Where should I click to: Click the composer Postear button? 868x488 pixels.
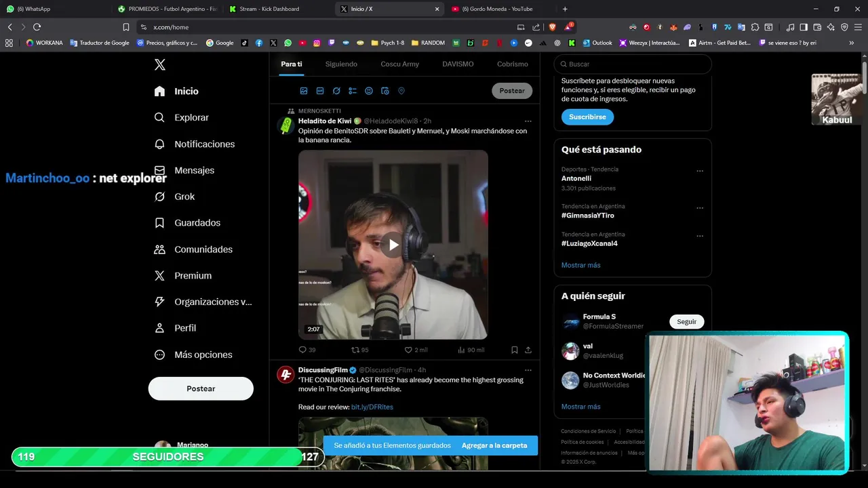pyautogui.click(x=512, y=91)
